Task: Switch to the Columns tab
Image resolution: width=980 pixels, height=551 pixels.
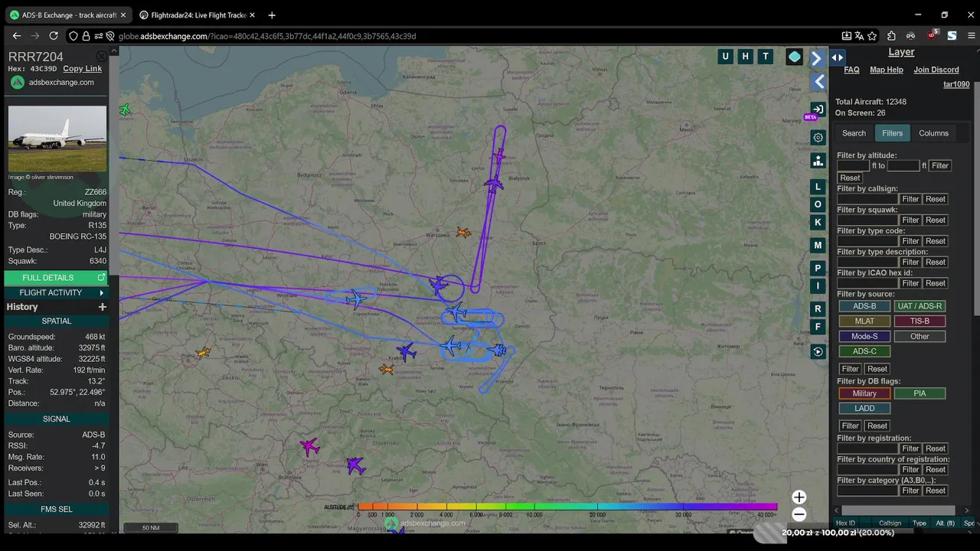Action: [x=933, y=133]
